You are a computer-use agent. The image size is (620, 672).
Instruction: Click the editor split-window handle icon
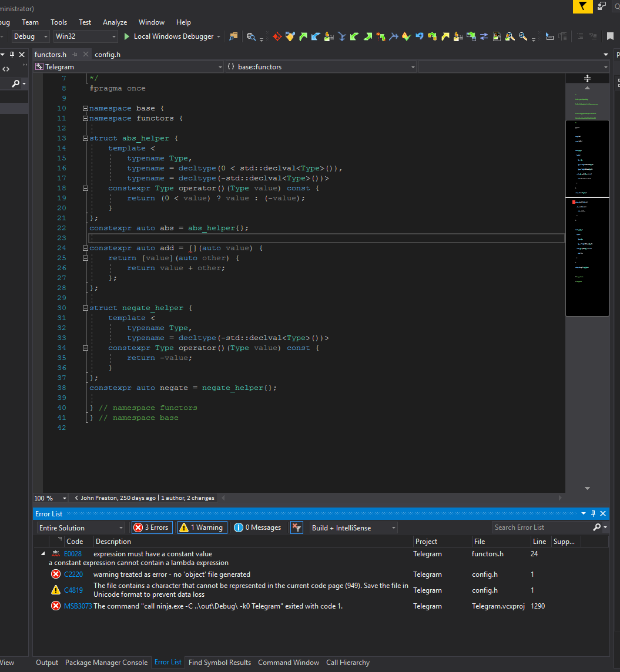click(x=587, y=78)
